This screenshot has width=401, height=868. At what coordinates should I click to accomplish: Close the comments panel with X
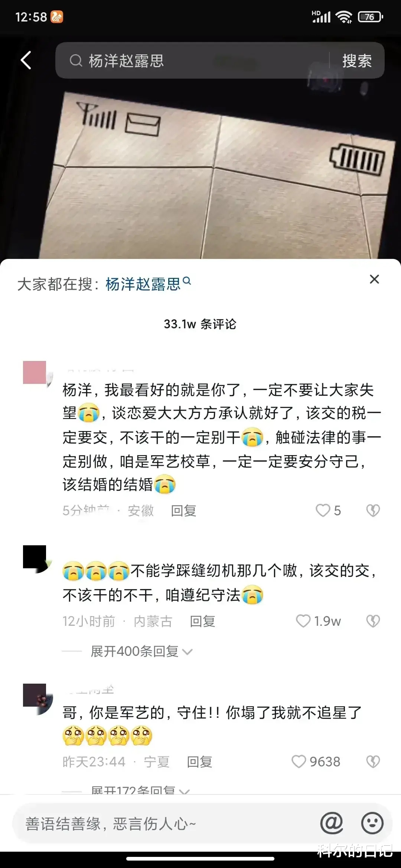tap(374, 279)
